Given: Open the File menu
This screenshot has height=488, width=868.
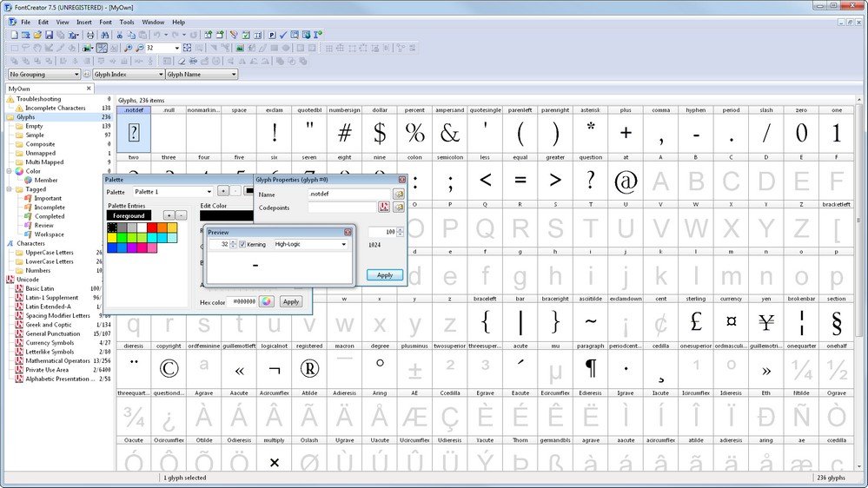Looking at the screenshot, I should [x=25, y=22].
